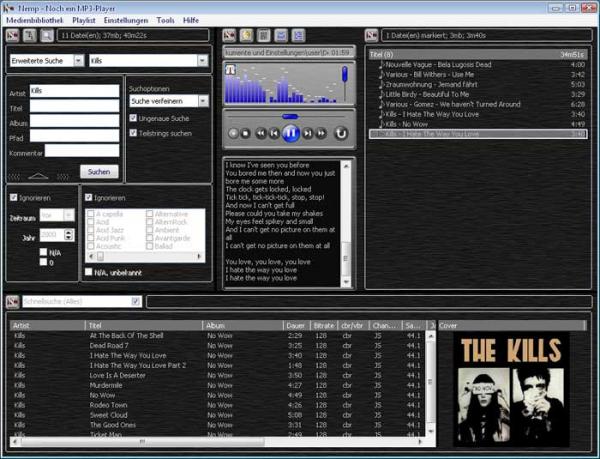Click the record button left of Stop
Image resolution: width=600 pixels, height=459 pixels.
pos(233,132)
